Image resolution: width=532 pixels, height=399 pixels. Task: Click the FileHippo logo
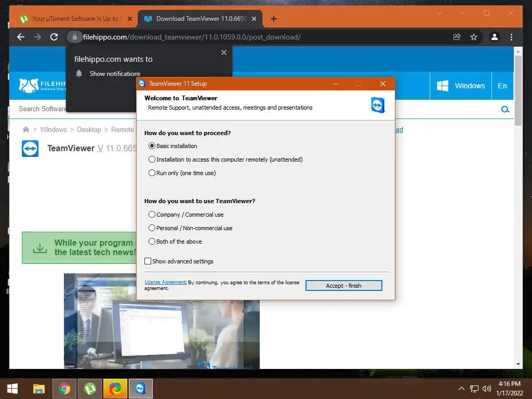[x=42, y=86]
